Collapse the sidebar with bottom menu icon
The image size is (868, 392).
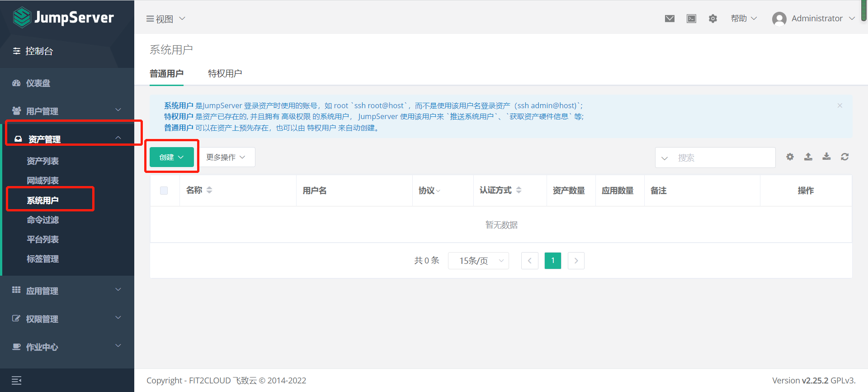[x=17, y=380]
